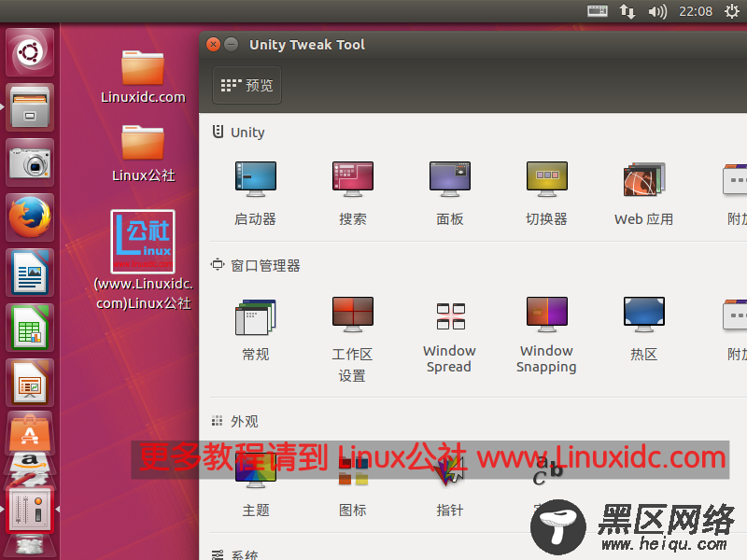This screenshot has width=747, height=560.
Task: Open the Linuxidc.com desktop folder
Action: coord(143,77)
